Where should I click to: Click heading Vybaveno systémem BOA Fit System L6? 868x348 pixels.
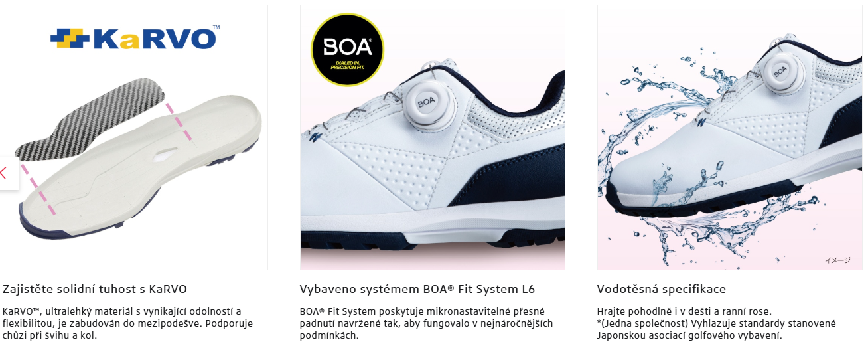coord(417,289)
